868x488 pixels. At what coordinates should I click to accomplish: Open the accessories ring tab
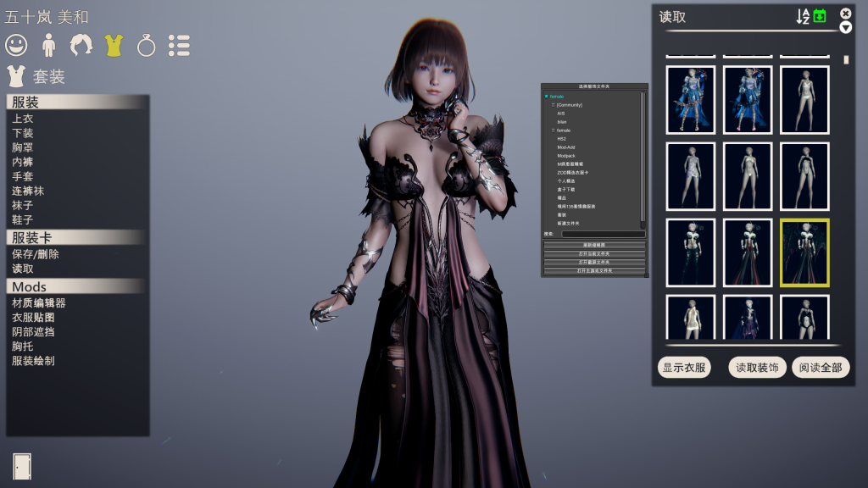click(x=146, y=46)
